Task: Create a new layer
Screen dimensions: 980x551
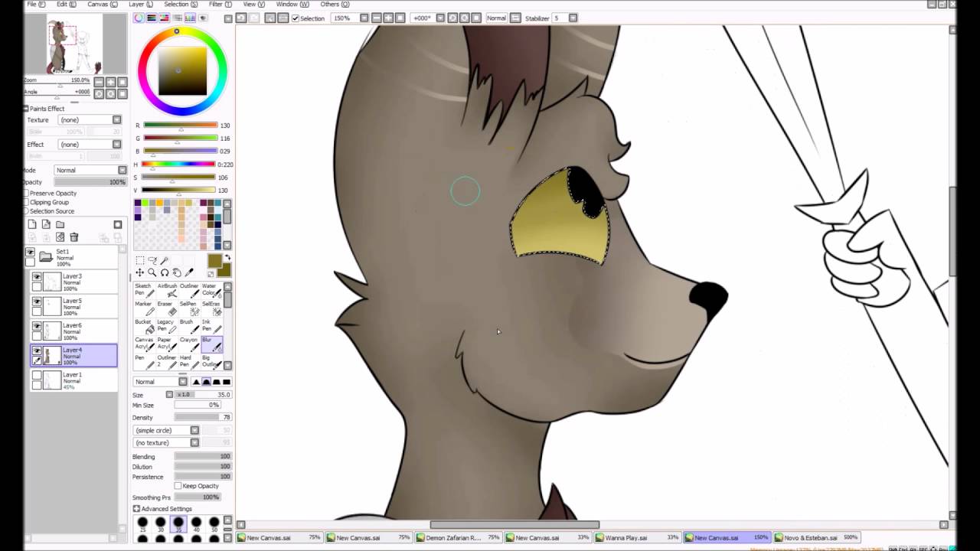Action: tap(32, 224)
